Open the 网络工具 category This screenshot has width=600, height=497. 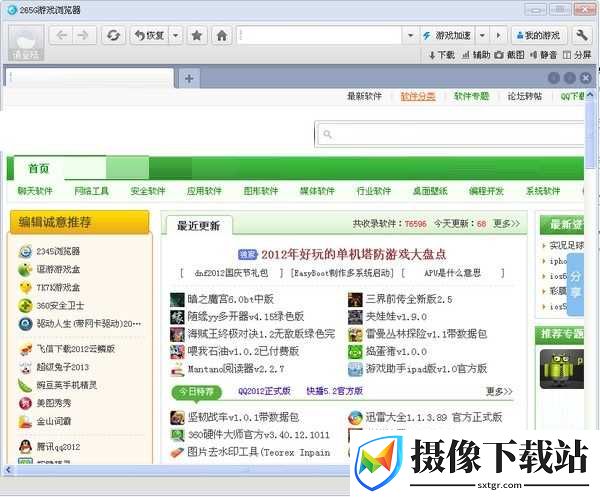pyautogui.click(x=91, y=191)
